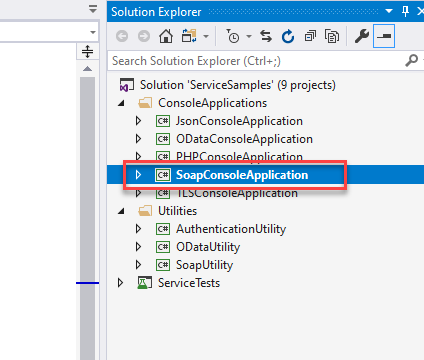Click the Show All Files icon
The width and height of the screenshot is (424, 360).
click(332, 36)
